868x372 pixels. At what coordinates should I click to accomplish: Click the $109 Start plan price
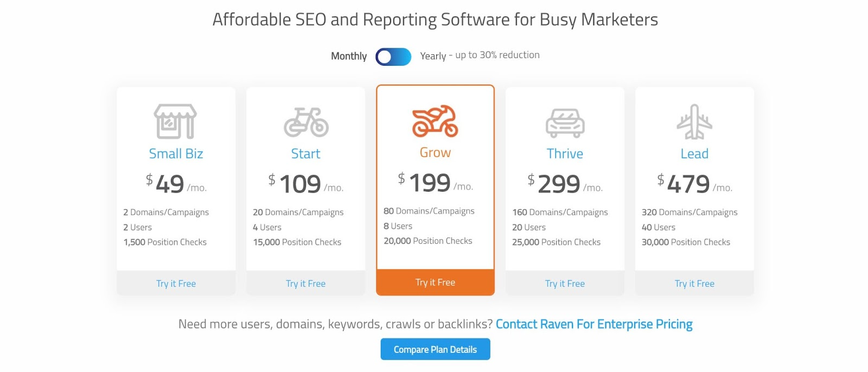point(300,184)
